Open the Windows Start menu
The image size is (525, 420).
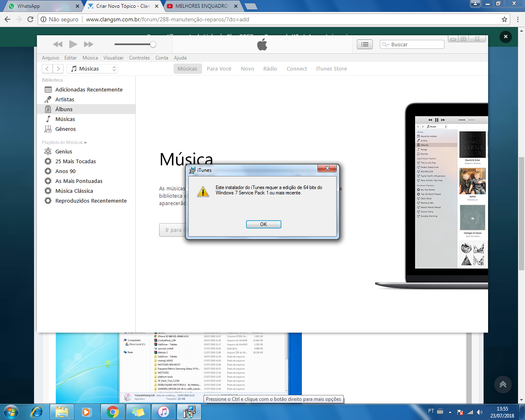click(11, 411)
